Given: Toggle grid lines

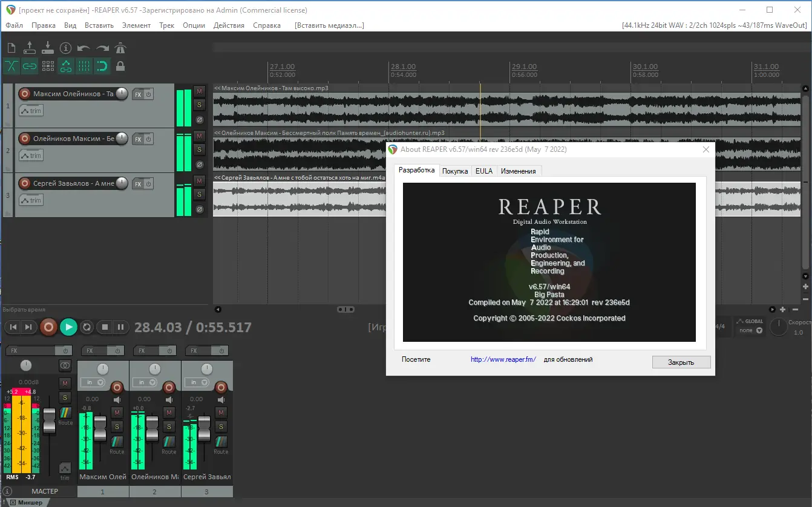Looking at the screenshot, I should click(x=84, y=67).
